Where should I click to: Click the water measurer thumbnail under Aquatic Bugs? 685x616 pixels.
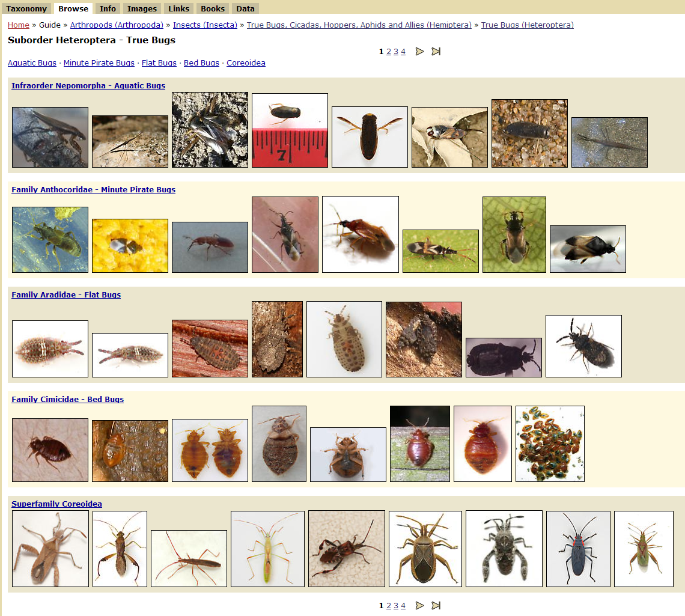pos(130,141)
